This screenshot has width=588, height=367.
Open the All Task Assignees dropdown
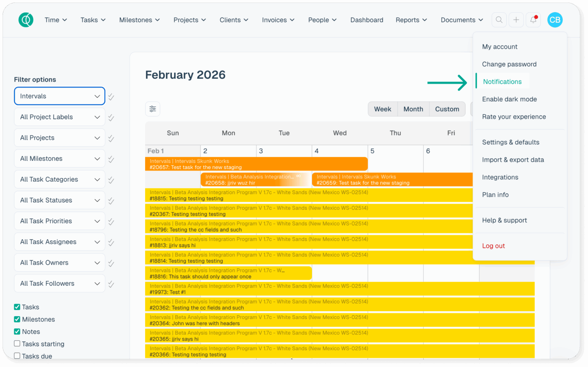[x=60, y=242]
